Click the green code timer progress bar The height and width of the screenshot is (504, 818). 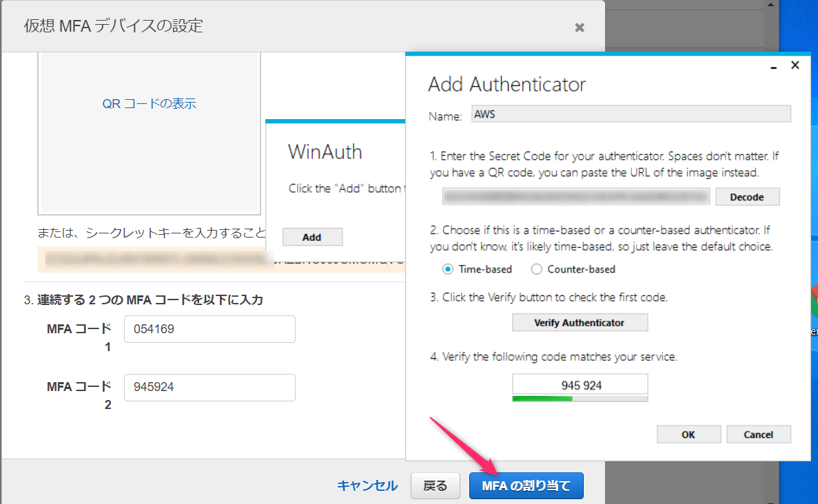pos(580,399)
